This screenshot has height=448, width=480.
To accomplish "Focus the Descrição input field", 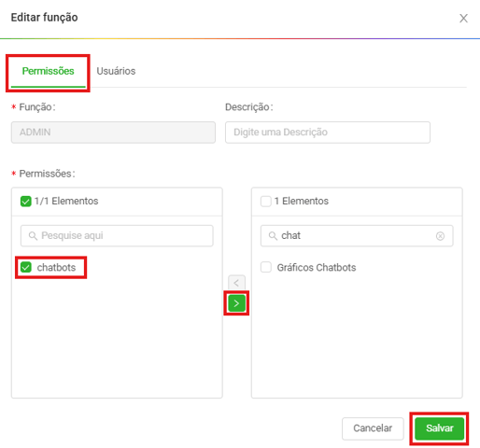I will (x=328, y=133).
